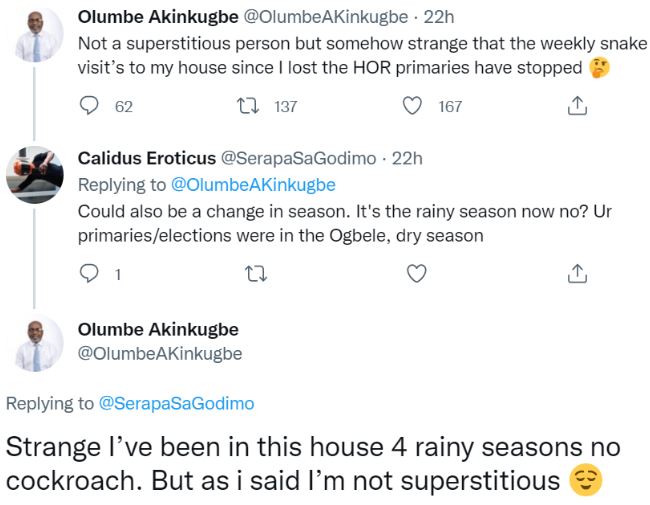This screenshot has width=650, height=505.
Task: Like the tweet with 167 likes
Action: tap(413, 106)
